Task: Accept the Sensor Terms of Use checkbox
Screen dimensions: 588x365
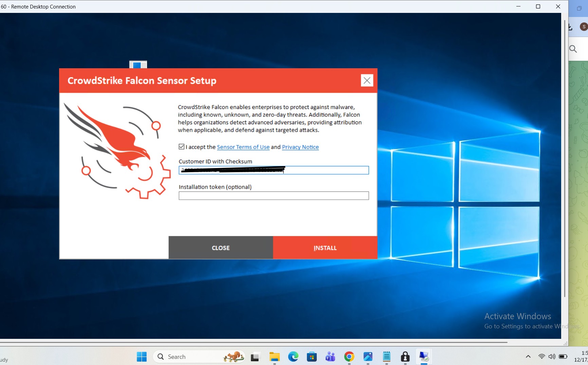Action: [182, 147]
